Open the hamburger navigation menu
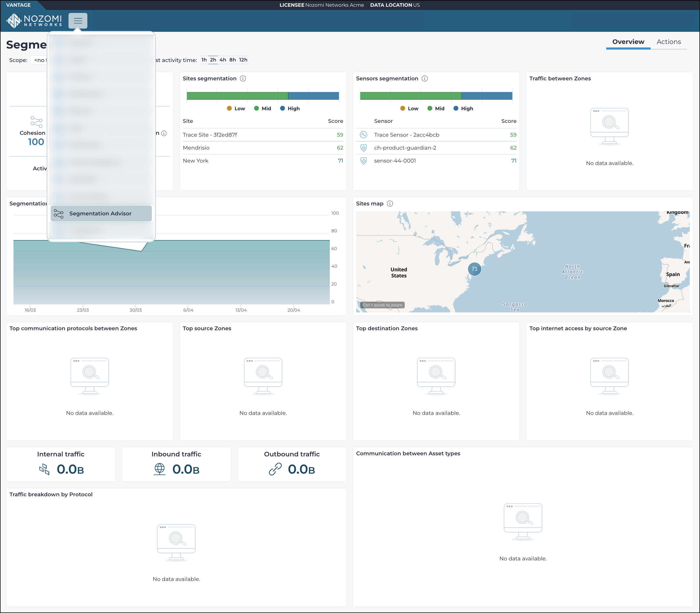Image resolution: width=700 pixels, height=613 pixels. pos(78,20)
